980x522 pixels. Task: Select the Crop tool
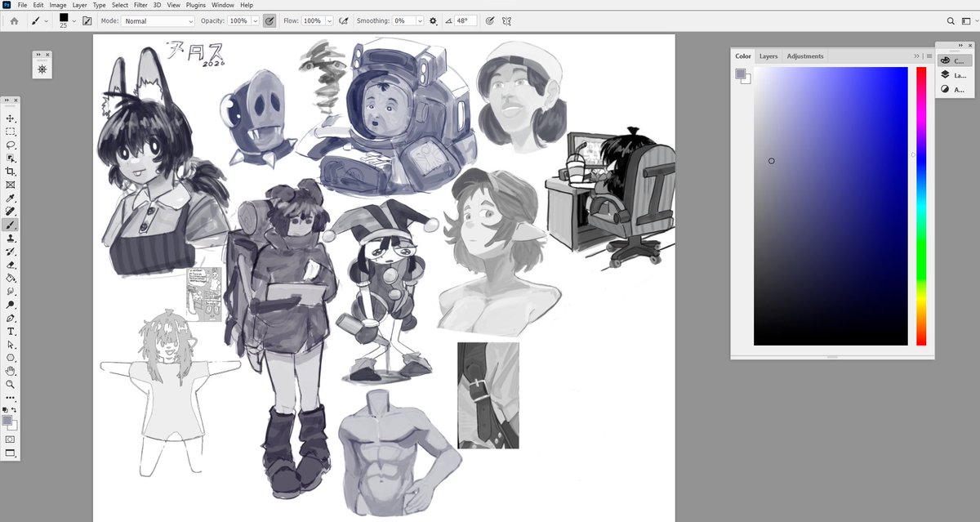point(11,172)
